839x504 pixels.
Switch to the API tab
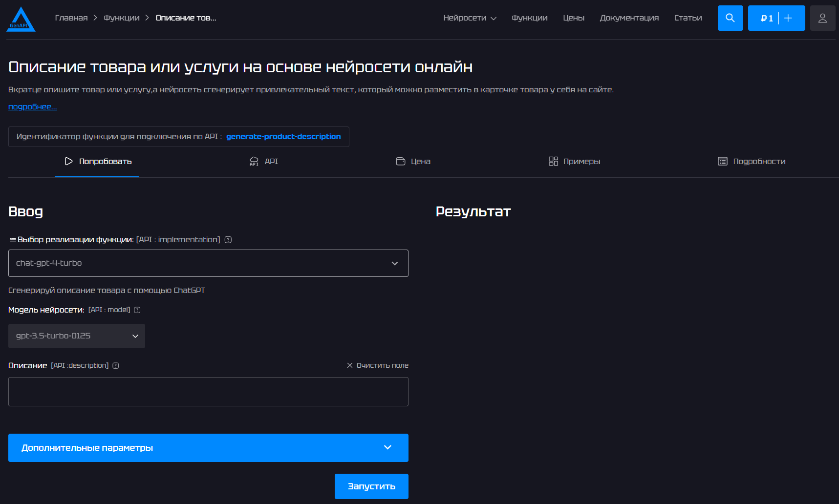coord(264,162)
